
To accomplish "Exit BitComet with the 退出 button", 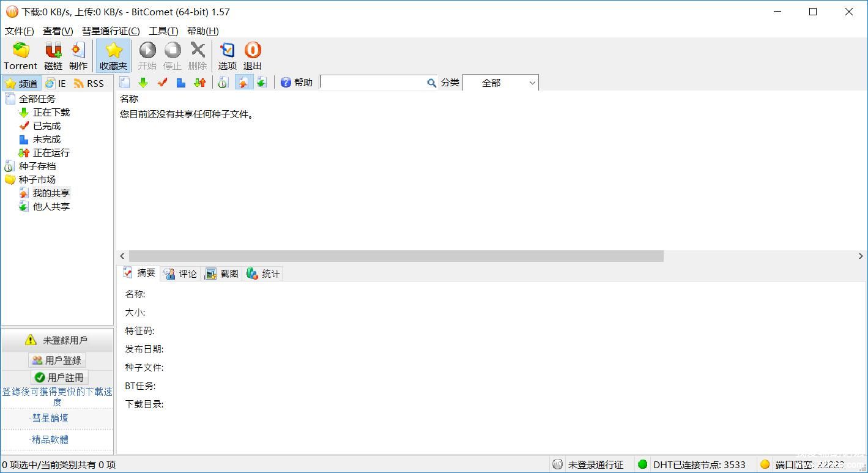I will click(x=253, y=56).
